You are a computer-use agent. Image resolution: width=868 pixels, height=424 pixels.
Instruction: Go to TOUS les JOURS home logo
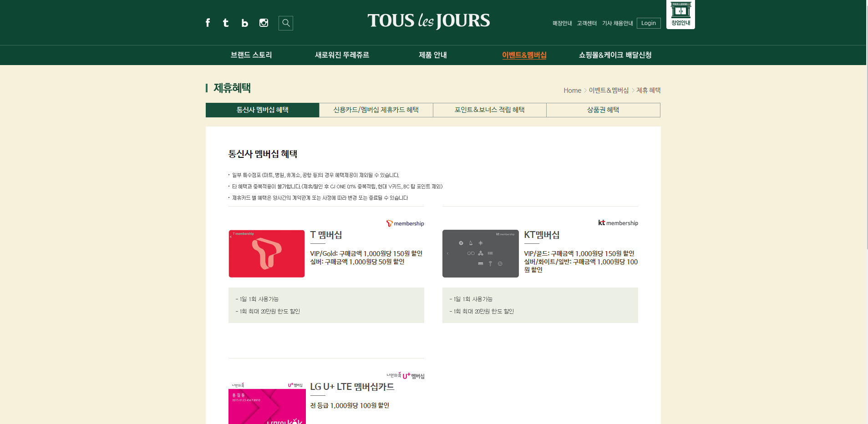[429, 21]
